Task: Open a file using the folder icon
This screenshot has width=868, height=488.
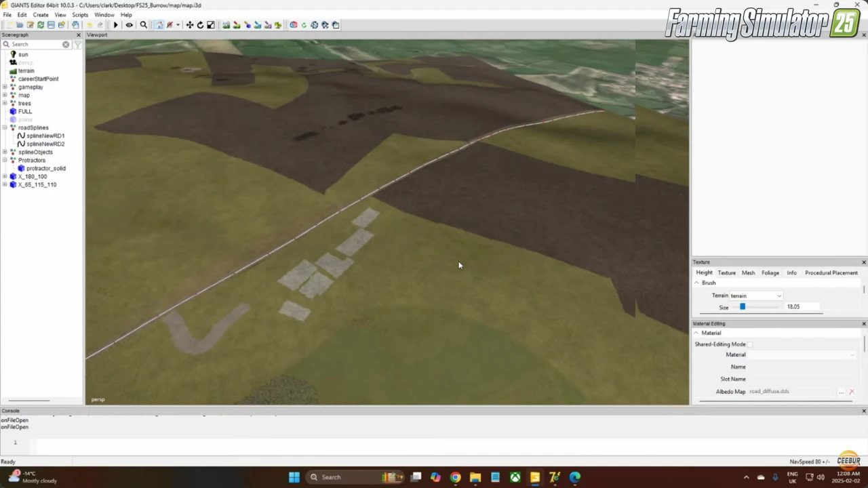Action: click(20, 25)
